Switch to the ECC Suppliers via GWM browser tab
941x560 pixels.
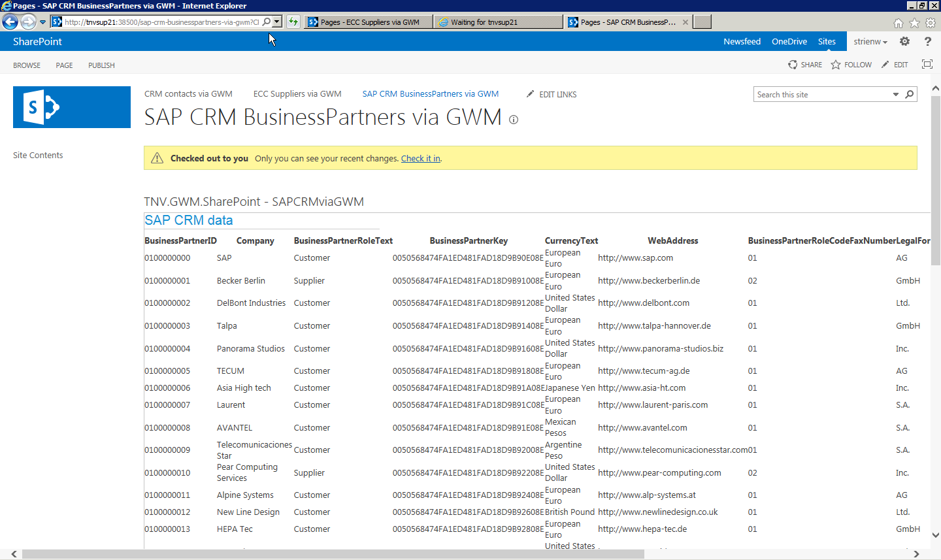[368, 22]
